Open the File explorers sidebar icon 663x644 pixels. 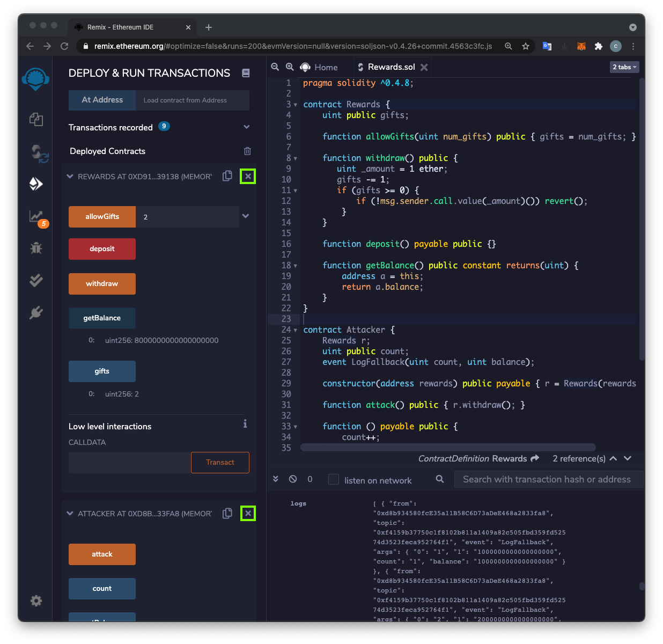coord(36,119)
